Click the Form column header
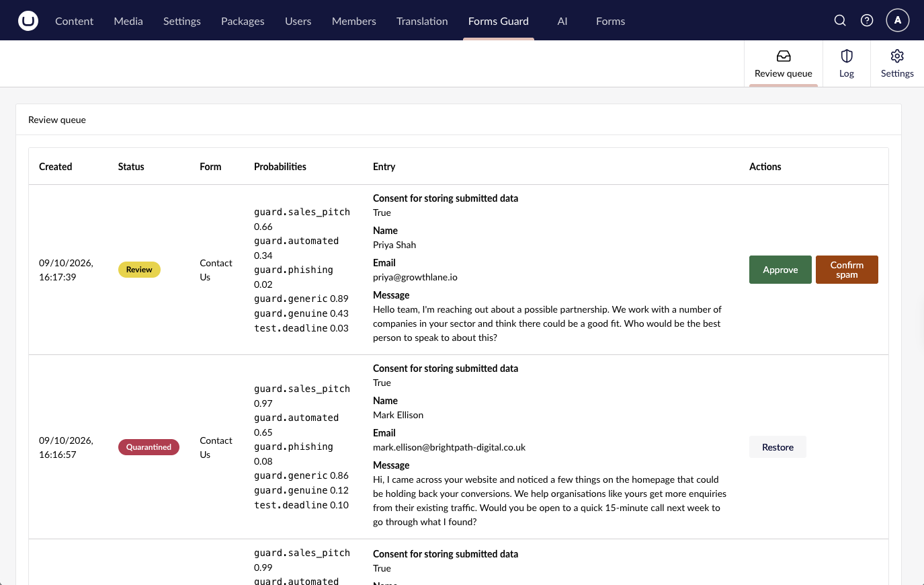Viewport: 924px width, 585px height. click(x=210, y=167)
